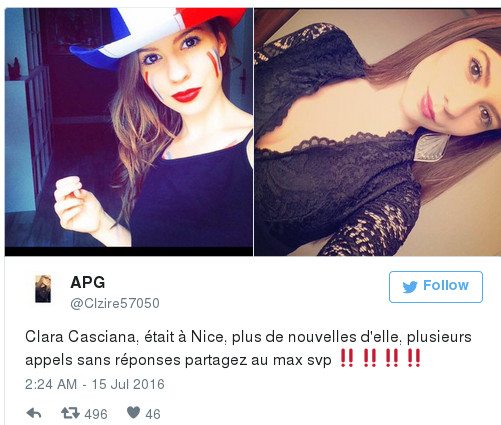
Task: Click the word Nice in tweet text
Action: tap(207, 337)
